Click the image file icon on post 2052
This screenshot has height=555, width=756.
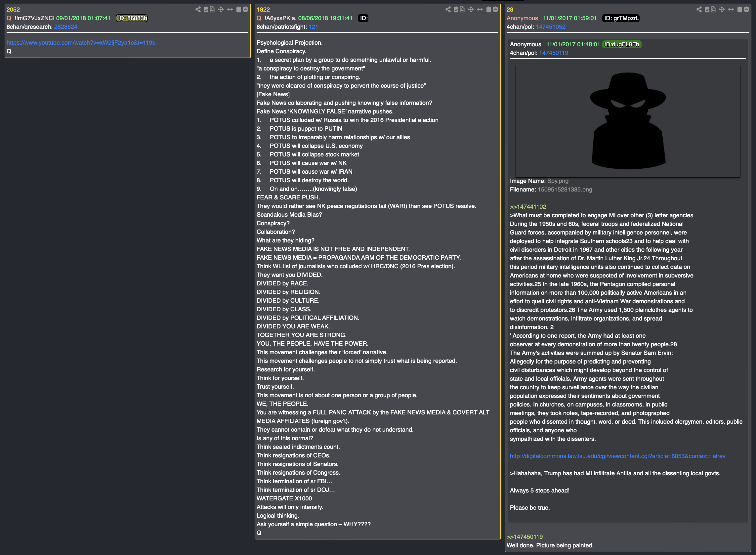pos(212,9)
